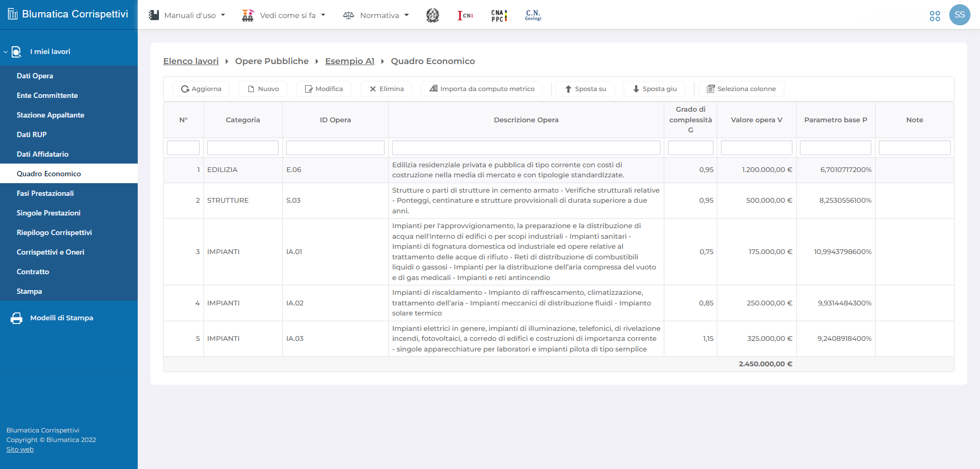Open Corrispettivi e Oneri in the sidebar
The image size is (980, 469).
(x=69, y=252)
